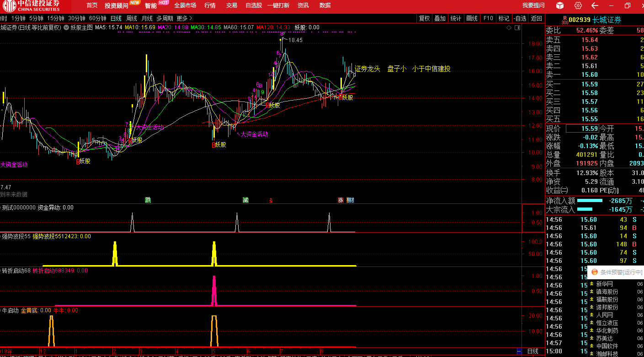Select 中国软件 in alert list
This screenshot has width=644, height=357.
coord(607,346)
